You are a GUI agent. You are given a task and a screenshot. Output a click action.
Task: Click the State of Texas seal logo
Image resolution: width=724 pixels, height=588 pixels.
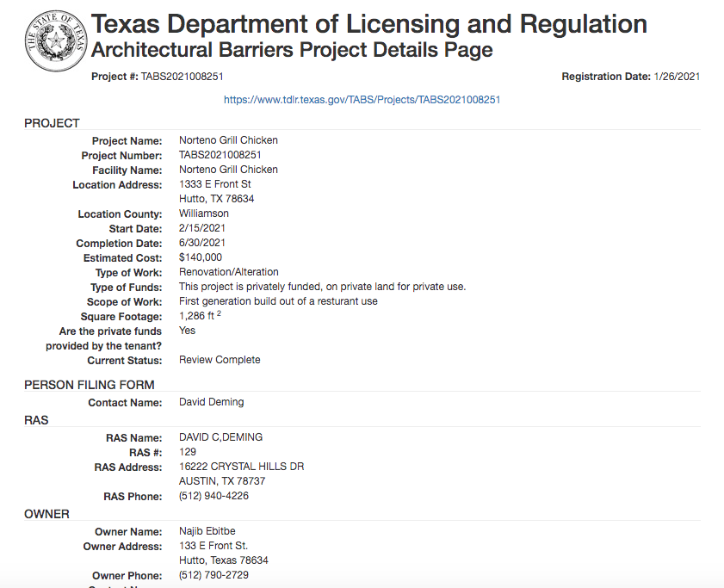coord(56,40)
